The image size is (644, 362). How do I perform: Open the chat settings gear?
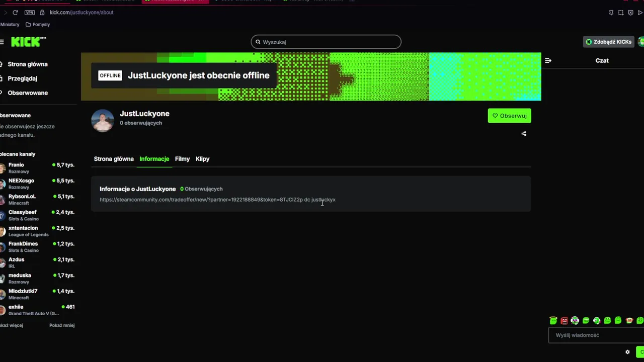(627, 352)
